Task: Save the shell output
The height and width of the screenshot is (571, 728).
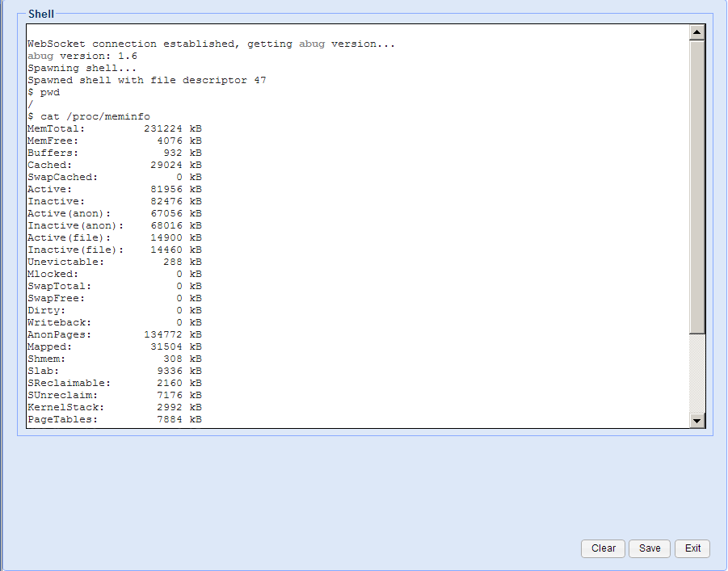Action: pos(649,548)
